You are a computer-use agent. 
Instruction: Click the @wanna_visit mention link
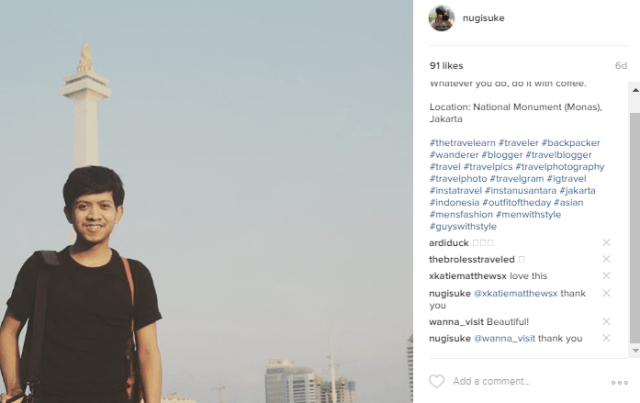[504, 338]
